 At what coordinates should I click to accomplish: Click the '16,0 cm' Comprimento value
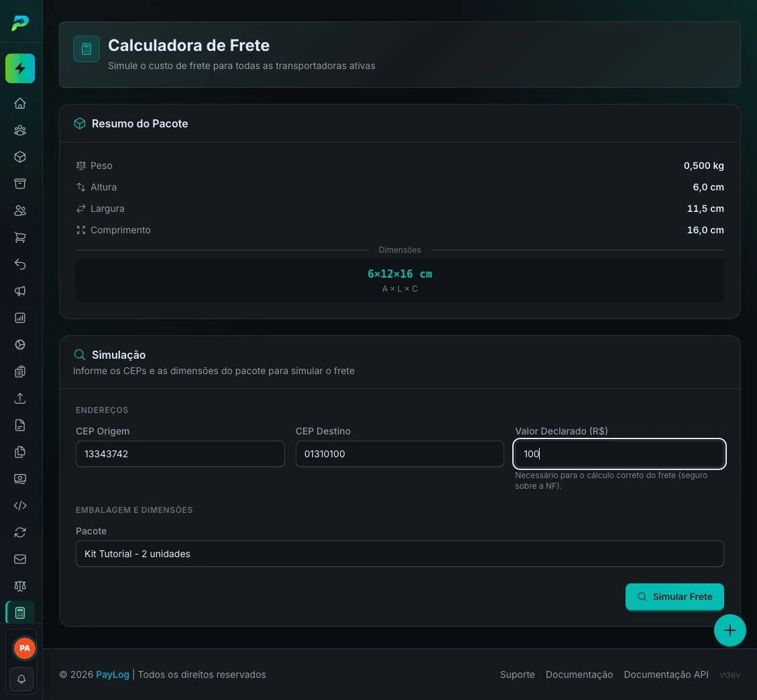coord(705,230)
